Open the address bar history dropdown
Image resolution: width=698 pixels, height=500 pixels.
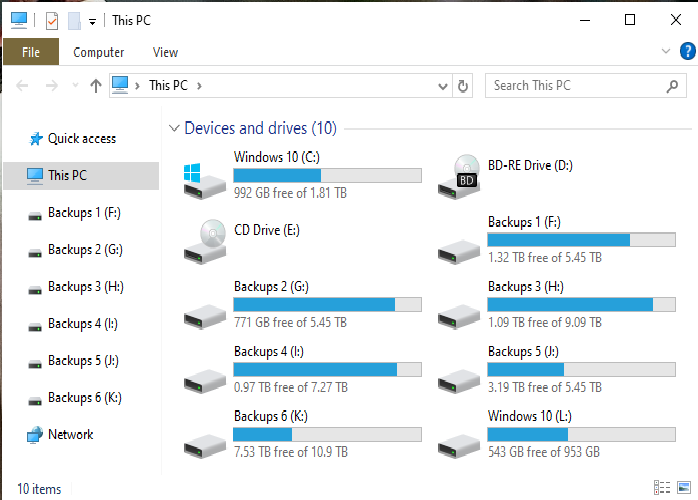[442, 86]
